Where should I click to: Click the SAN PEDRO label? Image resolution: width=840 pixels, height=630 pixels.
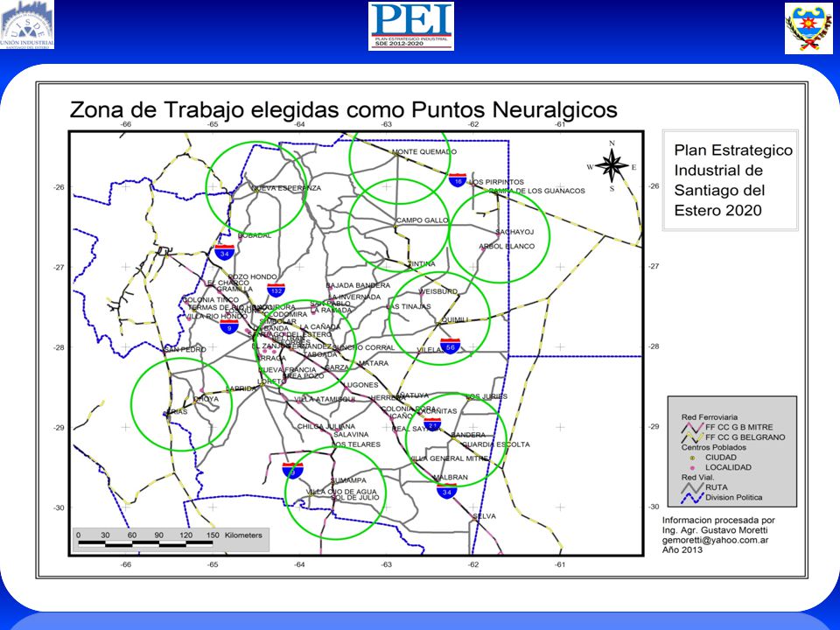(185, 349)
